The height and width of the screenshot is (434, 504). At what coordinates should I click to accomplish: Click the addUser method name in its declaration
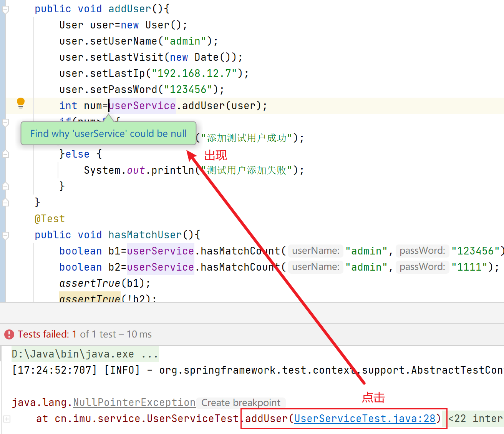pyautogui.click(x=130, y=9)
